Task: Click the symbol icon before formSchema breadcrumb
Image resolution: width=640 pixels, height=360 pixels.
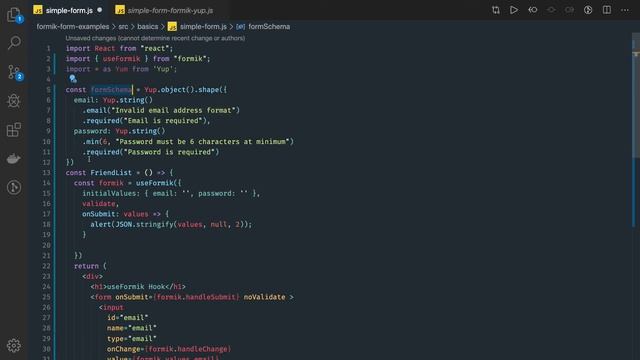Action: (x=240, y=27)
